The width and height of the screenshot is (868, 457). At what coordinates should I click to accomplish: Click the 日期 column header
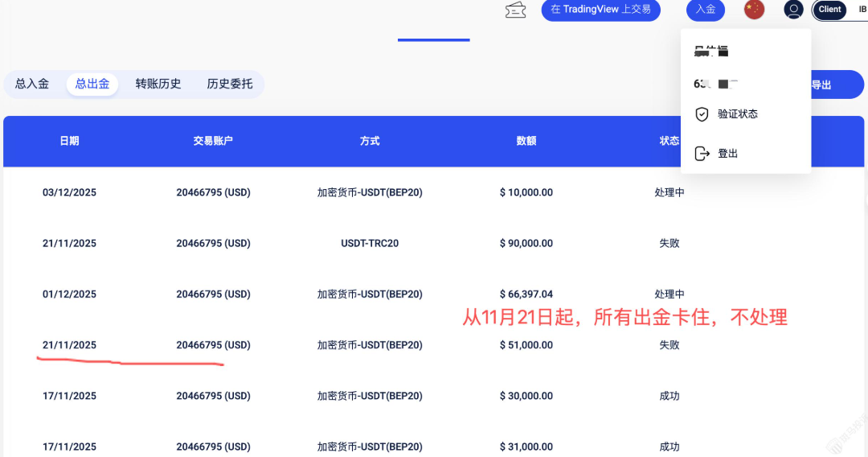pos(69,141)
